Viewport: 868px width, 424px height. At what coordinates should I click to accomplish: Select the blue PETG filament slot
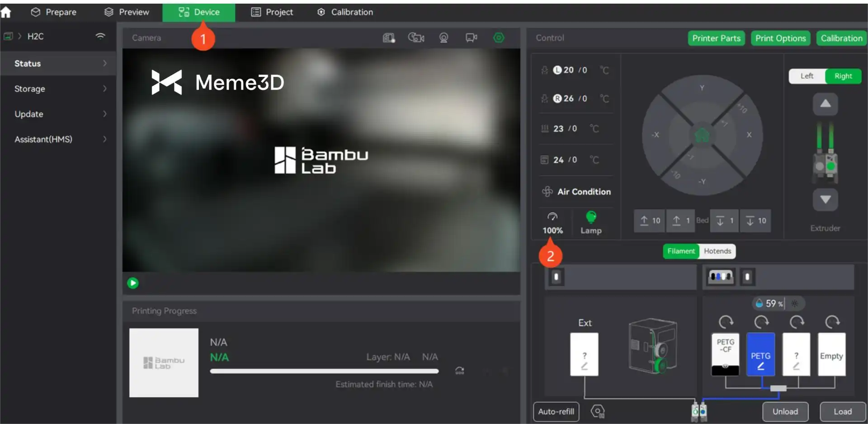pos(760,355)
